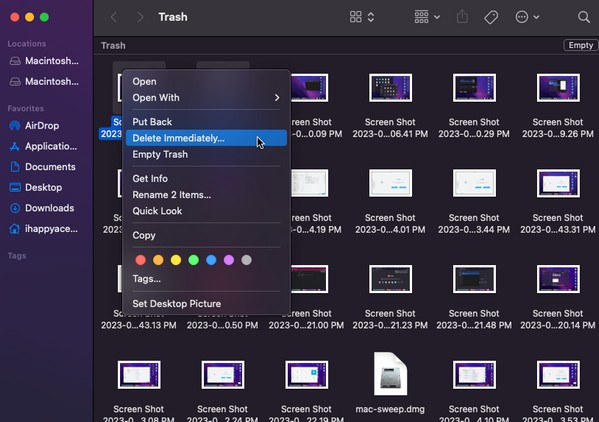Choose Put Back in context menu
This screenshot has width=599, height=422.
point(206,122)
